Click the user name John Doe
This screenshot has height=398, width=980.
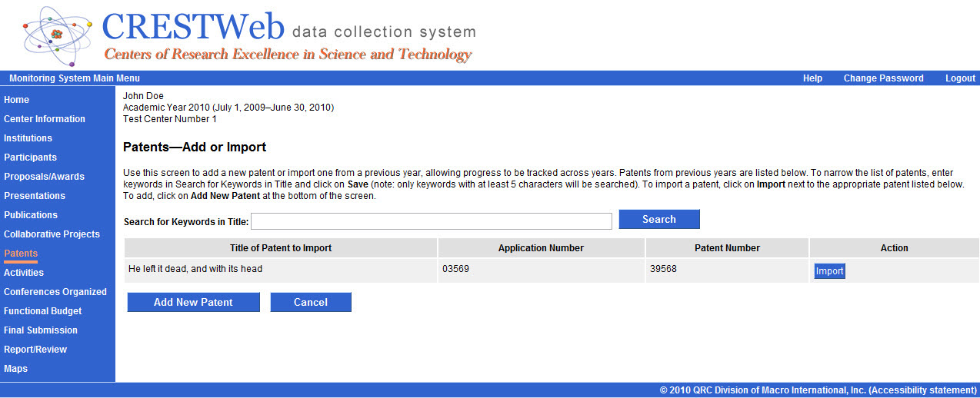(x=143, y=96)
